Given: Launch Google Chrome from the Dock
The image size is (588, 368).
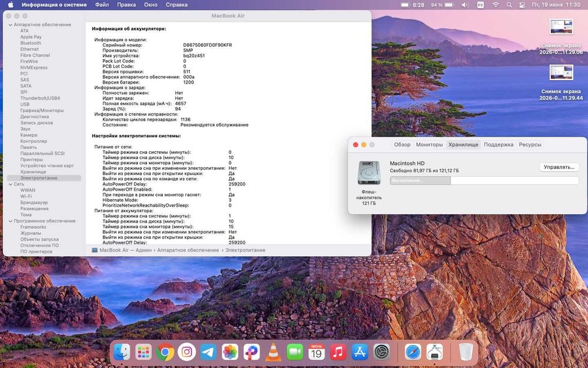Looking at the screenshot, I should point(165,352).
